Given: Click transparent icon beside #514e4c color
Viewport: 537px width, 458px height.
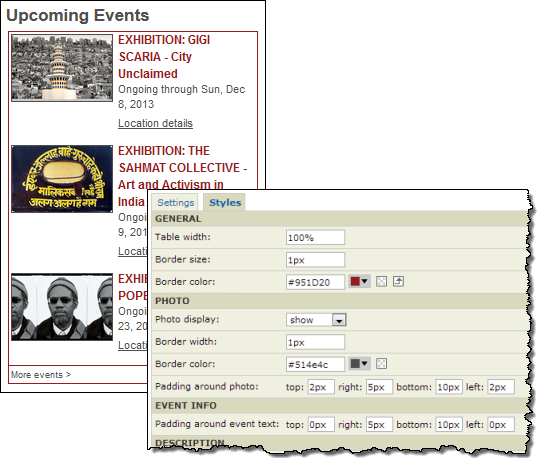Looking at the screenshot, I should pos(381,363).
